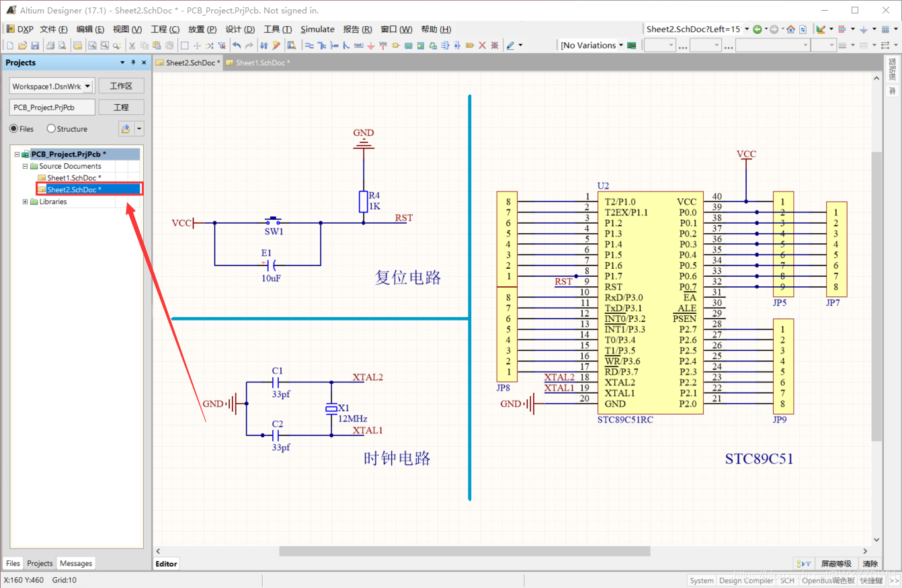
Task: Open the Print Preview icon
Action: (62, 45)
